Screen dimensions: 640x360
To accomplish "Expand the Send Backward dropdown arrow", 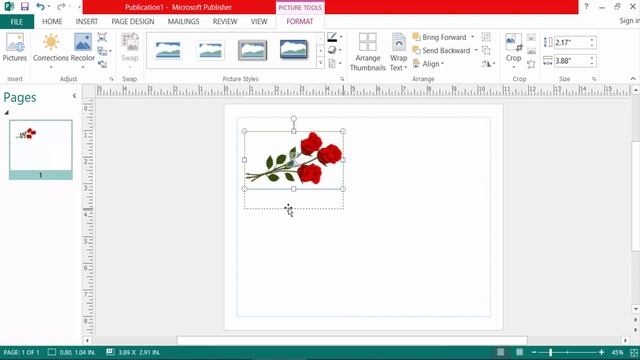I will [x=476, y=51].
